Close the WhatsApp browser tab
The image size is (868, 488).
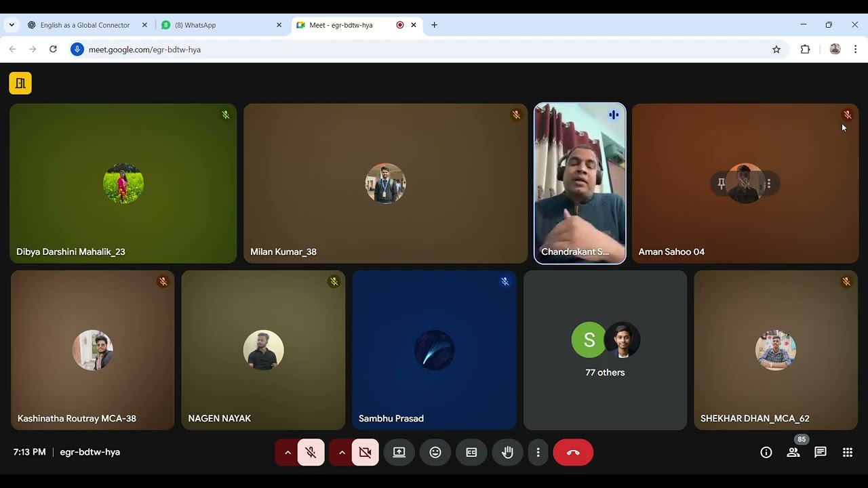click(279, 25)
